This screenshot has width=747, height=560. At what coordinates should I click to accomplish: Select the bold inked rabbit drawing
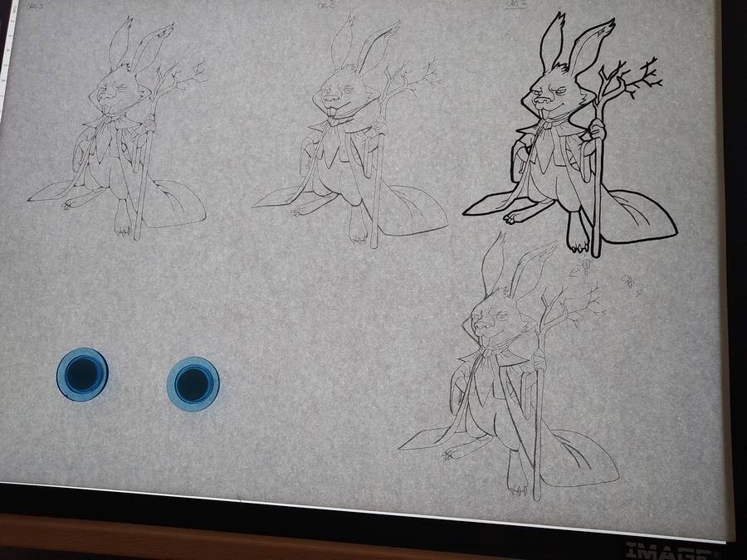pyautogui.click(x=573, y=137)
